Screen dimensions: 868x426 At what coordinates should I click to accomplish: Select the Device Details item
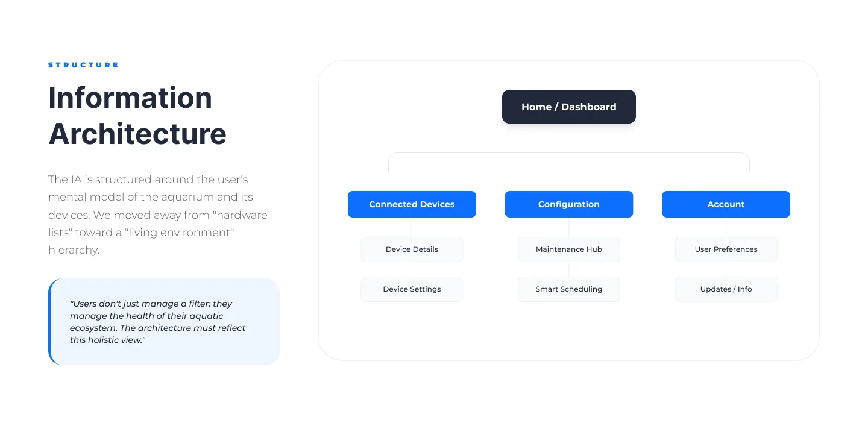click(x=412, y=249)
